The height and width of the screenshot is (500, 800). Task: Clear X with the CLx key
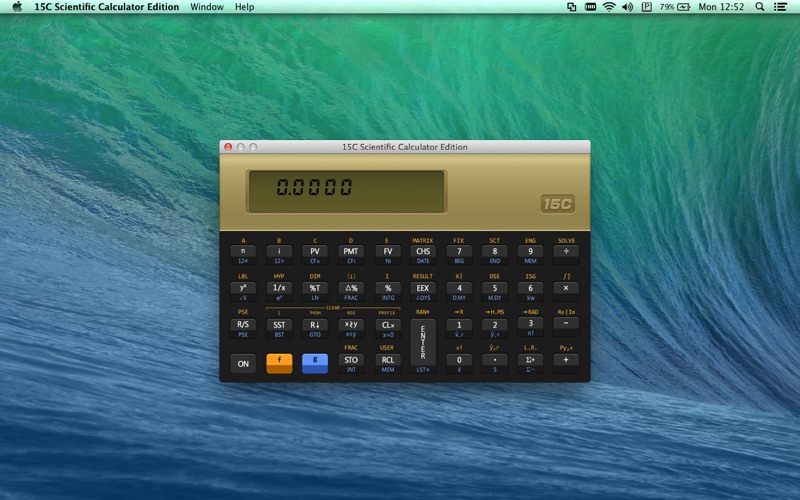[387, 328]
